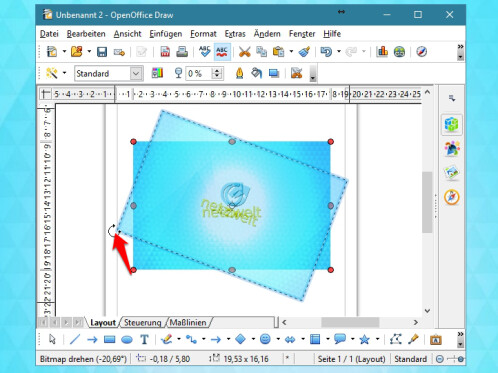
Task: Print the file directly
Action: point(182,52)
